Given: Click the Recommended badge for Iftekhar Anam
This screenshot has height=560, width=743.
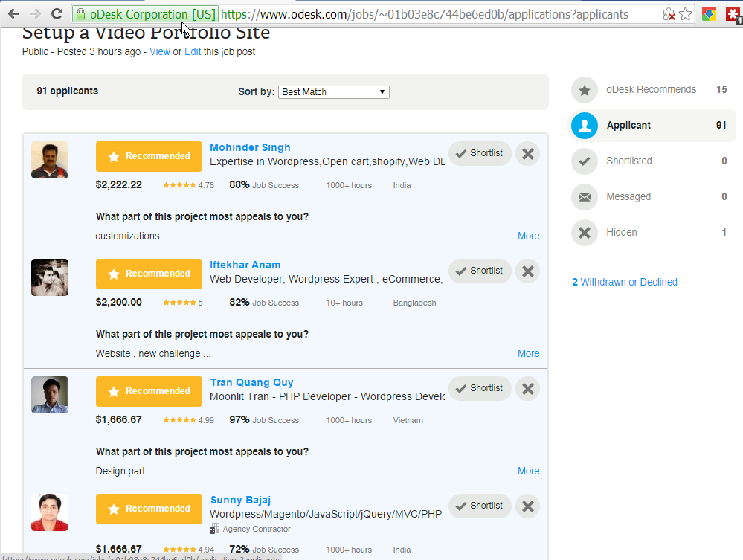Looking at the screenshot, I should point(149,274).
